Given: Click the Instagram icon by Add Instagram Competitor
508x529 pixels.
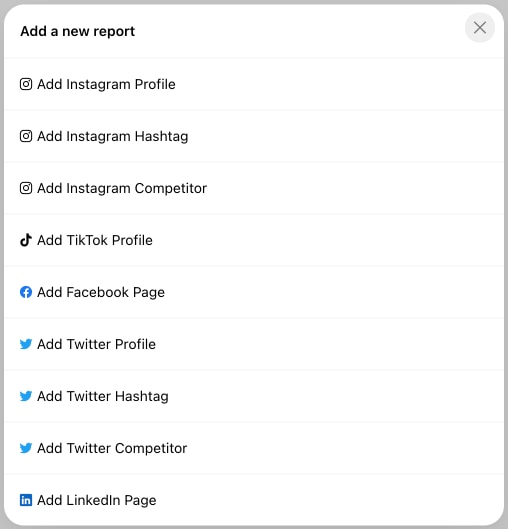Looking at the screenshot, I should (26, 188).
